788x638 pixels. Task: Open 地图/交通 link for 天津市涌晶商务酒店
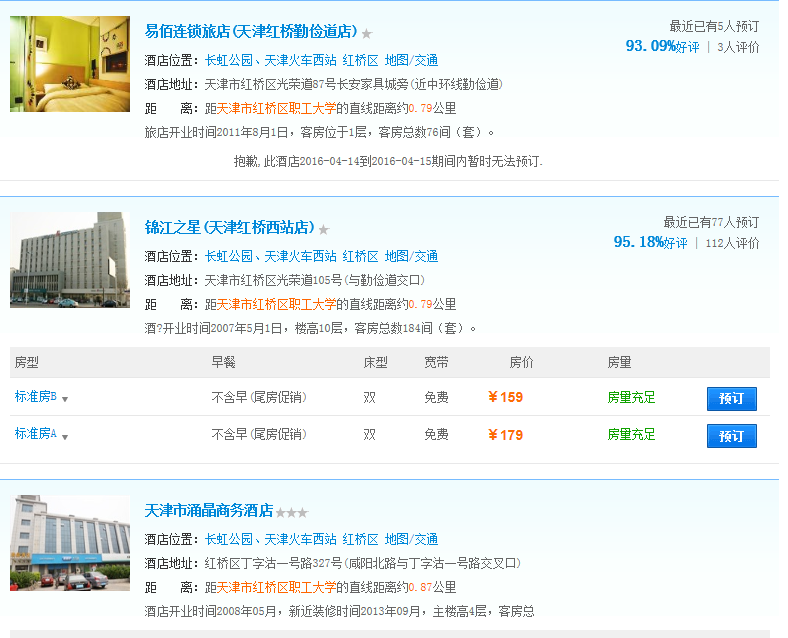[411, 540]
